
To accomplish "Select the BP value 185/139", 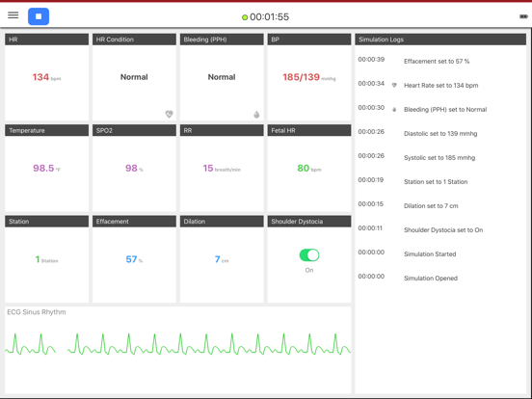I will [309, 77].
